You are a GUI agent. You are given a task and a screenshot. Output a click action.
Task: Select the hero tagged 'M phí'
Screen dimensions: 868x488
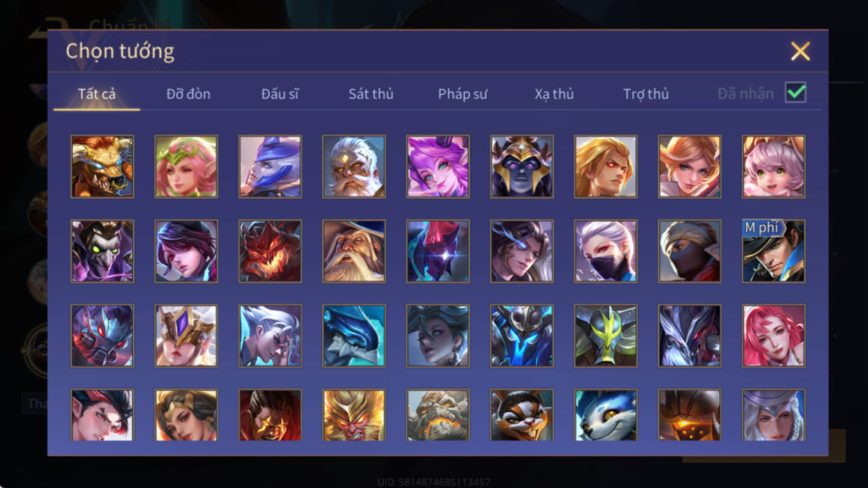(774, 251)
